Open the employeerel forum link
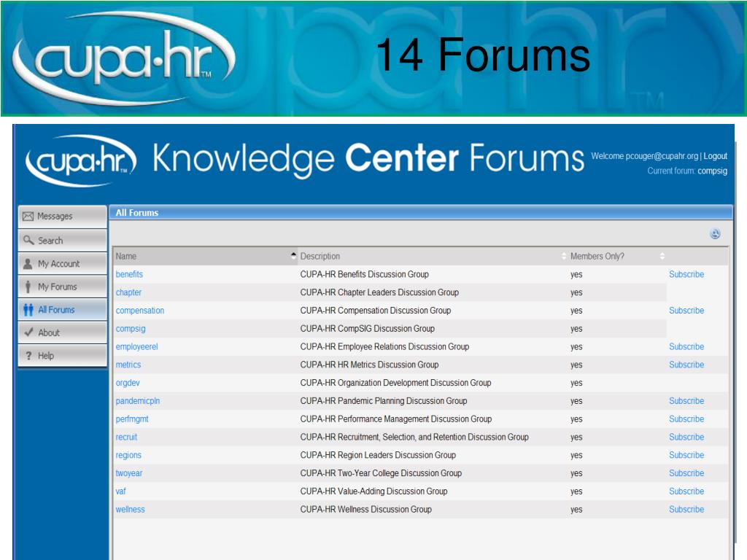Image resolution: width=747 pixels, height=560 pixels. [x=136, y=346]
